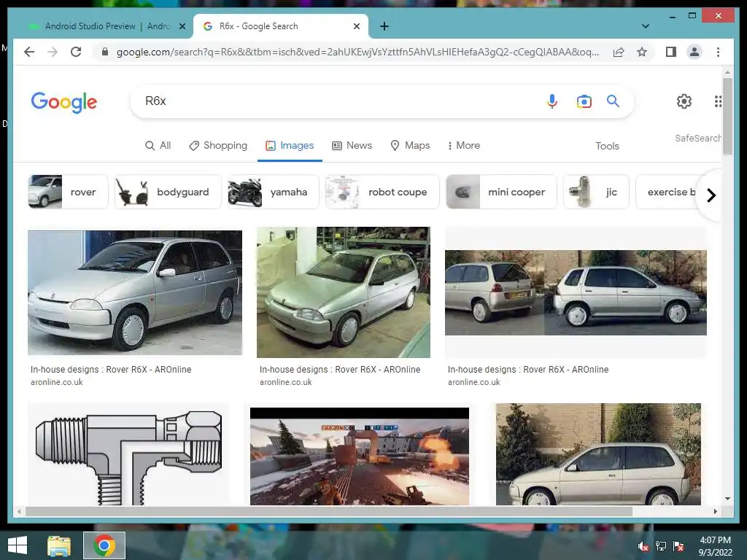The height and width of the screenshot is (560, 747).
Task: Select the R6x - Google Search tab
Action: click(x=280, y=26)
